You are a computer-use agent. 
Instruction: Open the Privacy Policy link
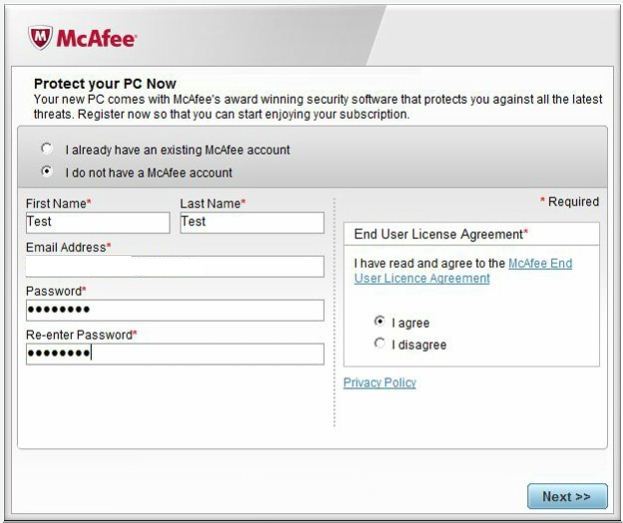379,383
